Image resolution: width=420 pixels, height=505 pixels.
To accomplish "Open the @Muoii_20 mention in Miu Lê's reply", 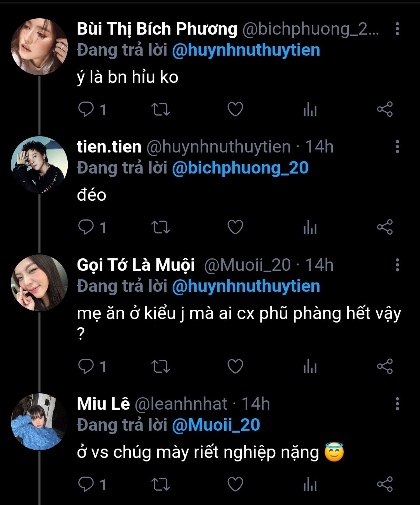I will tap(216, 424).
